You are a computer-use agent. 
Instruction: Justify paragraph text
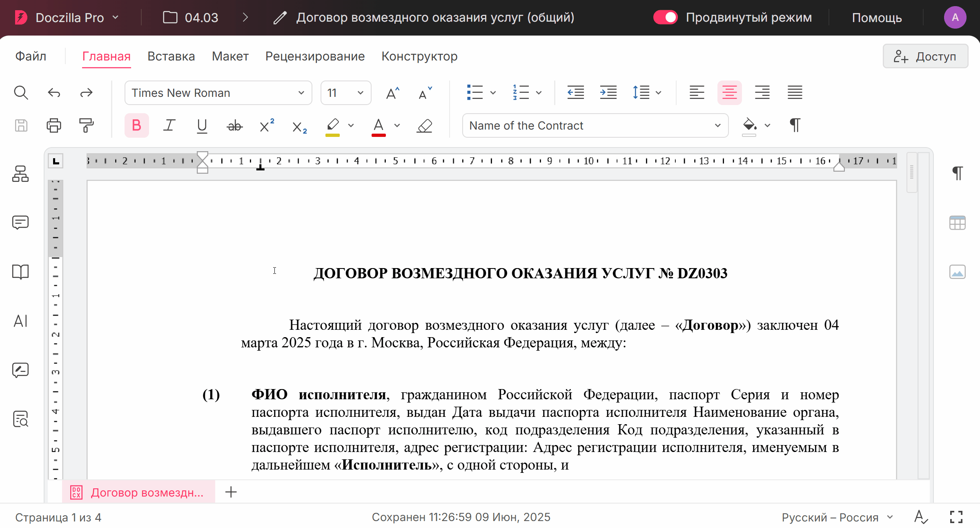(795, 93)
